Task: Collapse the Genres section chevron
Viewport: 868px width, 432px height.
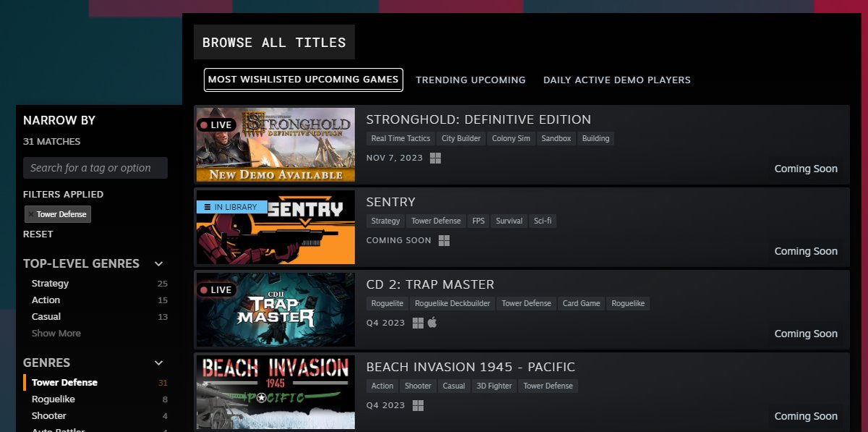Action: click(159, 363)
